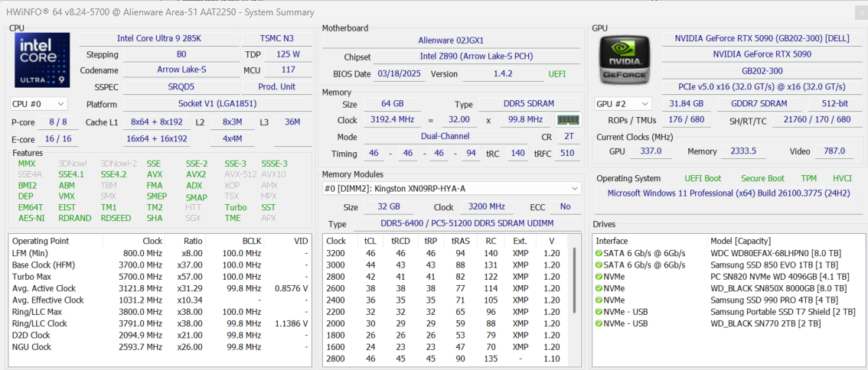
Task: Click the PCIe v5.0 x16 bus field
Action: tap(763, 87)
